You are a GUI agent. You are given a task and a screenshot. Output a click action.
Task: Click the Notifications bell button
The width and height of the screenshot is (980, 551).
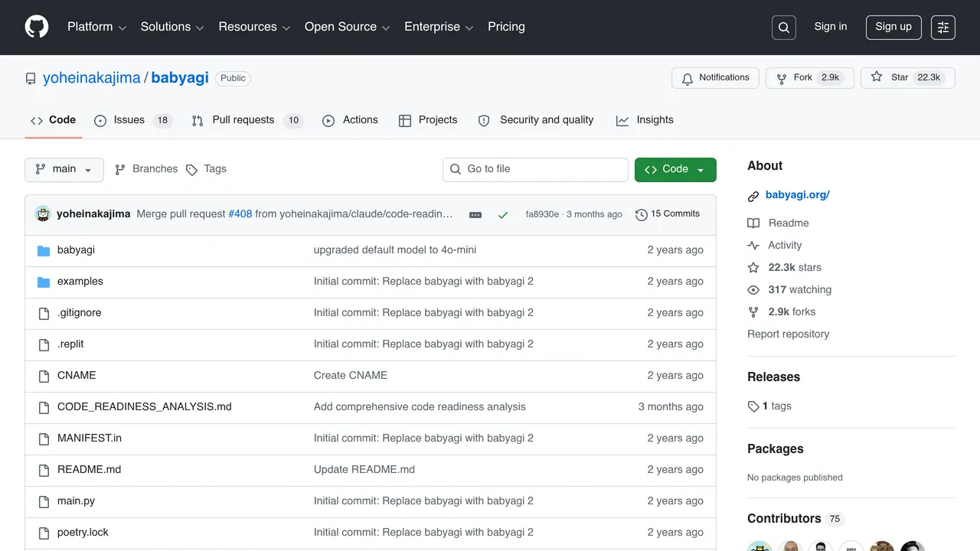pos(715,78)
